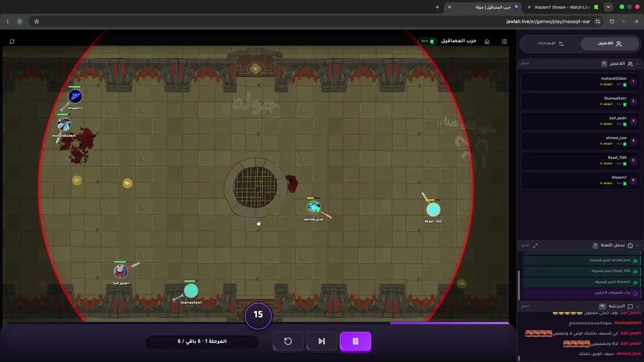644x362 pixels.
Task: Collapse the اللاعبين players list section
Action: pyautogui.click(x=638, y=64)
